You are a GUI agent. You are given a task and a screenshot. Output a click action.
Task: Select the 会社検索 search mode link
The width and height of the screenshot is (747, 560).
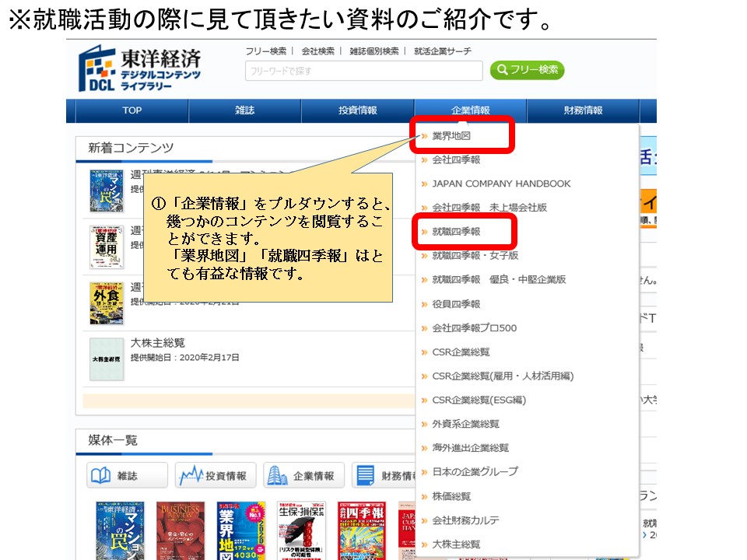[x=317, y=51]
